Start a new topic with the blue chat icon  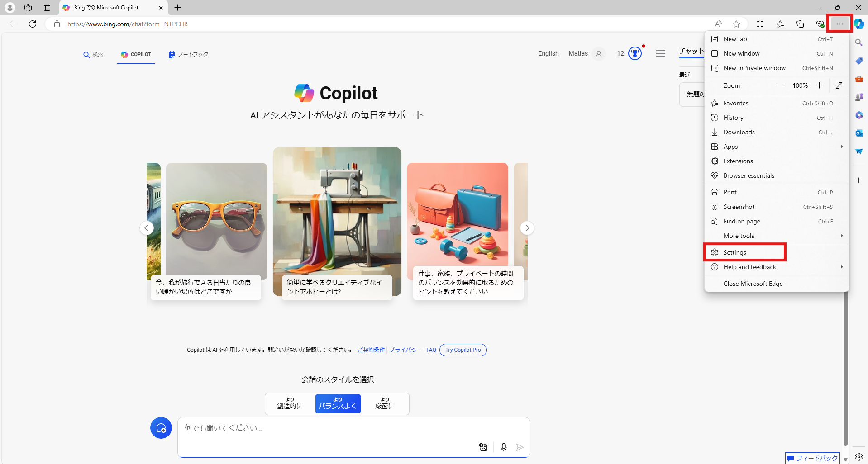161,428
